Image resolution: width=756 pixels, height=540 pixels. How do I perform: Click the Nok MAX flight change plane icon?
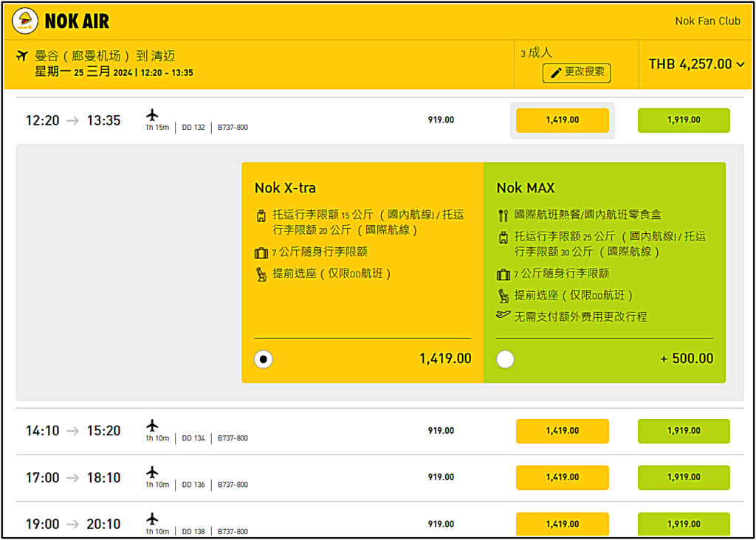click(503, 315)
